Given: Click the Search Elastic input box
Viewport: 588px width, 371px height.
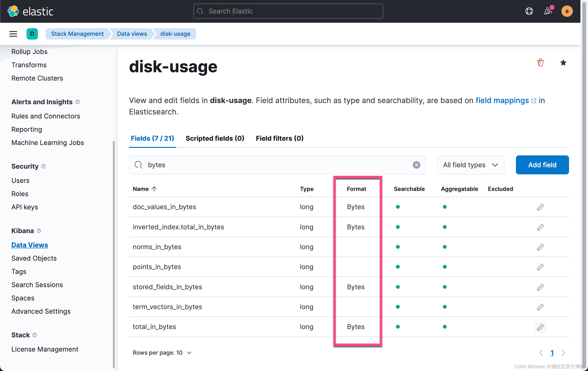Looking at the screenshot, I should (288, 11).
